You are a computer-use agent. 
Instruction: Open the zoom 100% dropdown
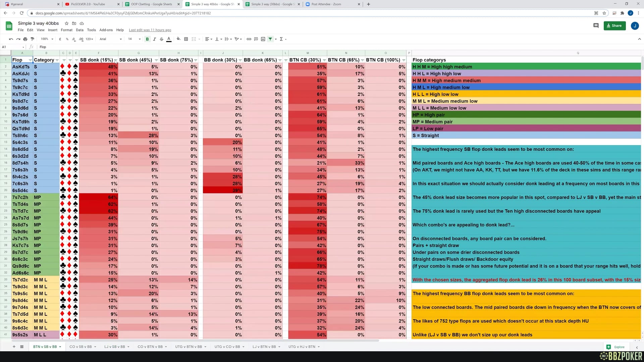[47, 39]
